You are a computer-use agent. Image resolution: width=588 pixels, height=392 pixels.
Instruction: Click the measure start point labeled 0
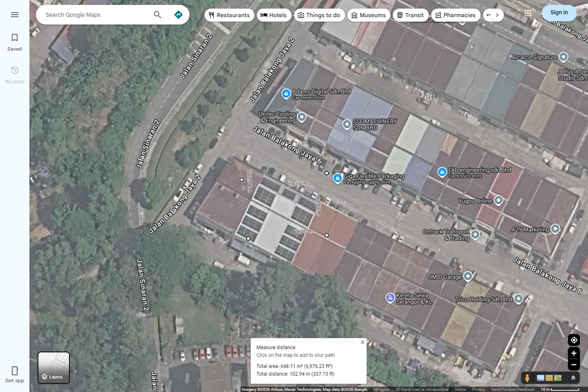tap(242, 180)
